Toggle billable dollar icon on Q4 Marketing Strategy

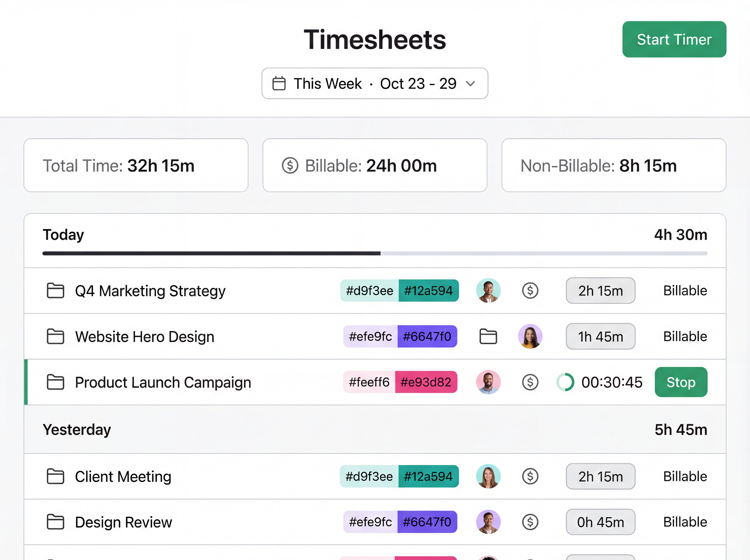pos(530,290)
